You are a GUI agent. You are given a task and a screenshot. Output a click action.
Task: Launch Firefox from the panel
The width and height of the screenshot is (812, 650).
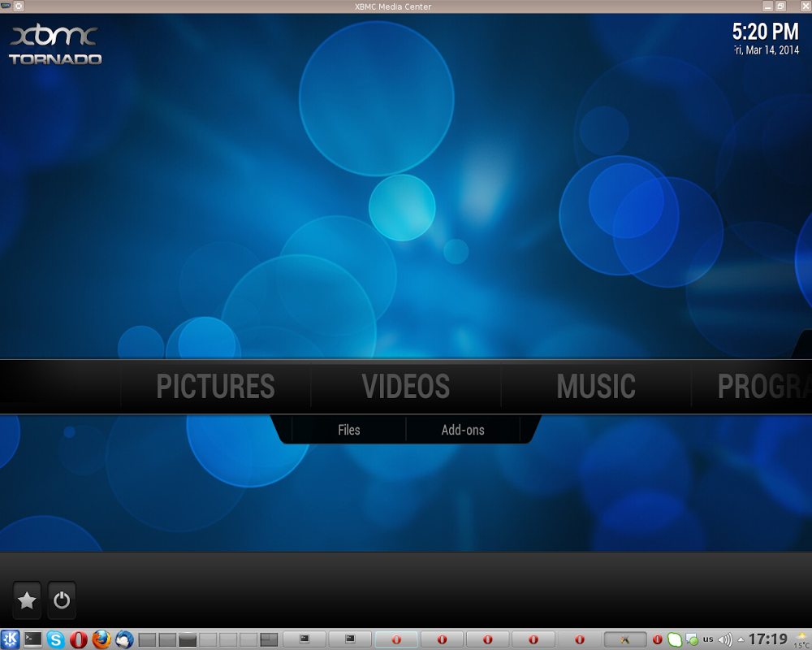click(101, 639)
